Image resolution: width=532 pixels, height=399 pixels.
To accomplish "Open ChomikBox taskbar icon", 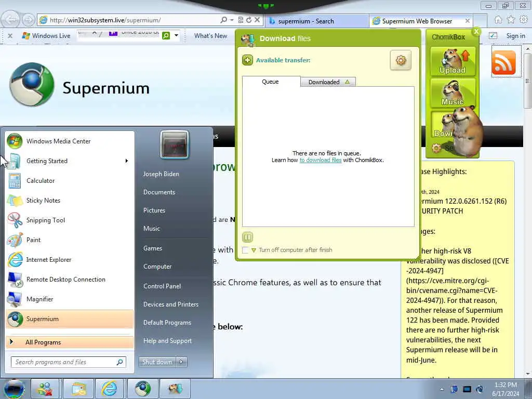I will pos(175,389).
